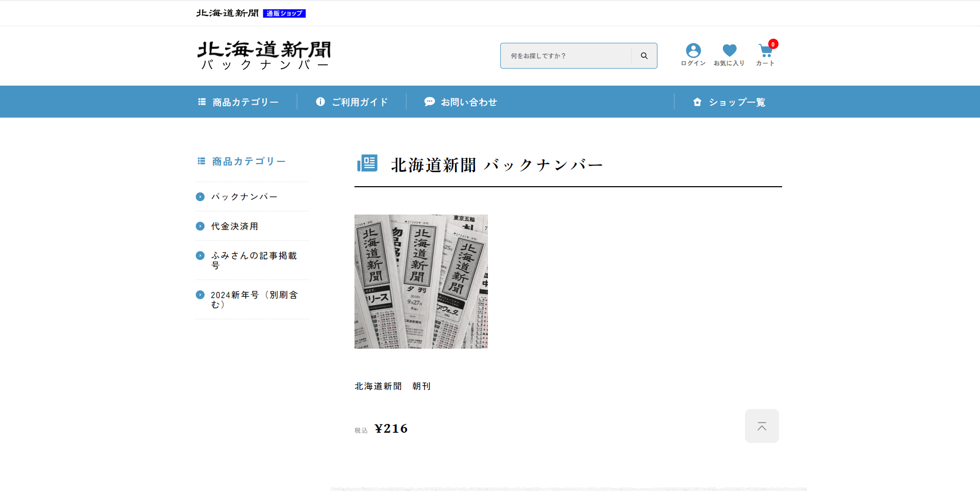Click the arrow bullet next to ふみさんの記事掲載号
Image resolution: width=980 pixels, height=491 pixels.
200,256
